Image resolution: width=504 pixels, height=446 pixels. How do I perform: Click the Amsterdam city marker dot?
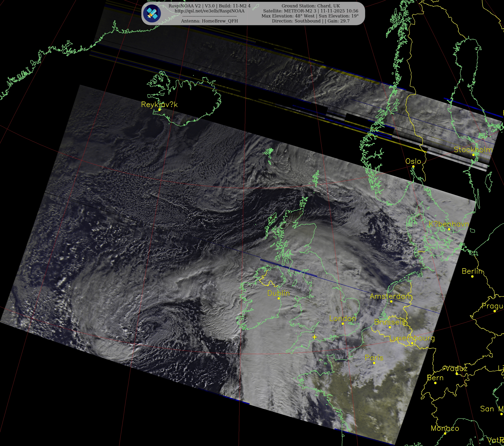click(x=391, y=301)
